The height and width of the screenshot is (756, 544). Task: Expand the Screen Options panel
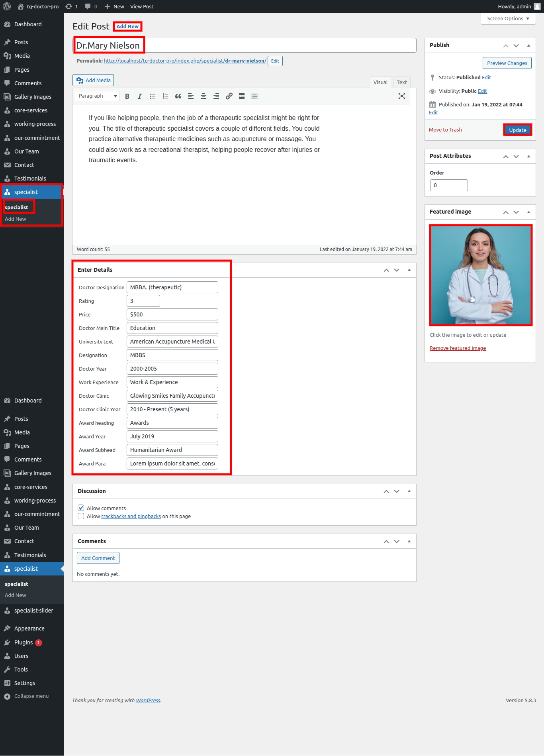pos(508,19)
